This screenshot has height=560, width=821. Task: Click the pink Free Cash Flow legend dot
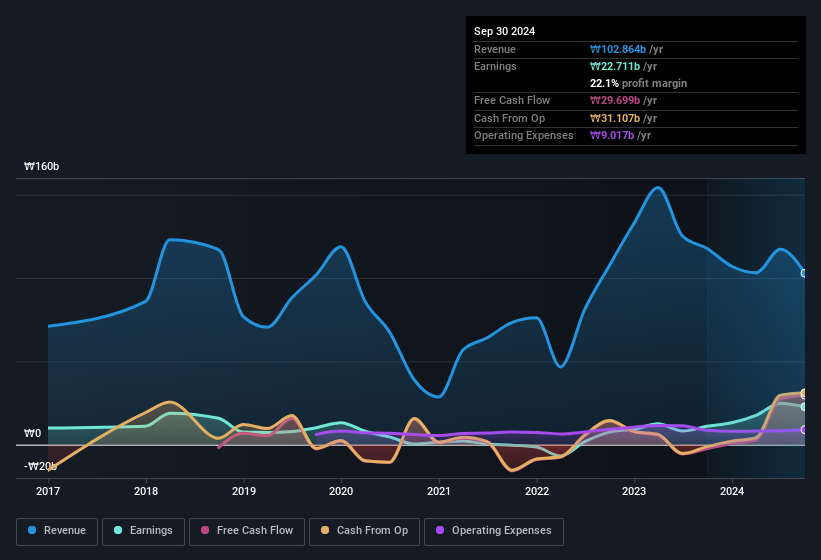[205, 531]
